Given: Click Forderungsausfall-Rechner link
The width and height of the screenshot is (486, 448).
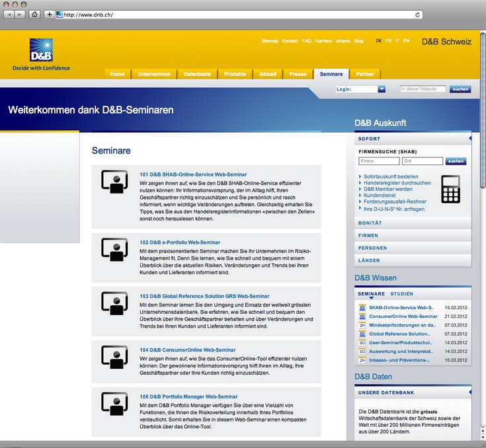Looking at the screenshot, I should coord(395,202).
